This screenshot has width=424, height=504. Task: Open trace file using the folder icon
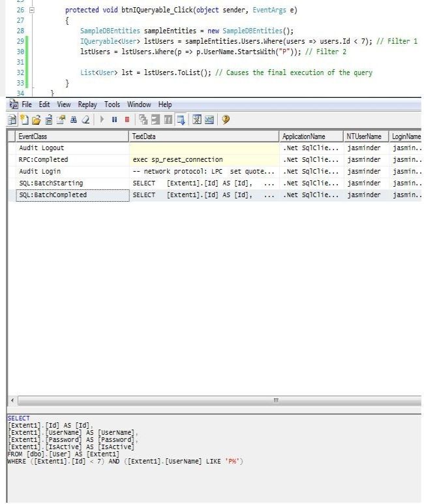[37, 120]
